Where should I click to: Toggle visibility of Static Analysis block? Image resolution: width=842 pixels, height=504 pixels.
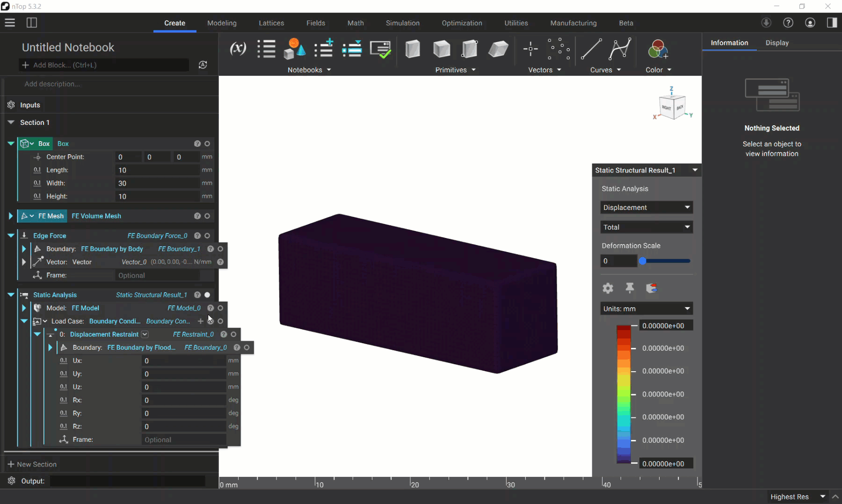coord(207,295)
